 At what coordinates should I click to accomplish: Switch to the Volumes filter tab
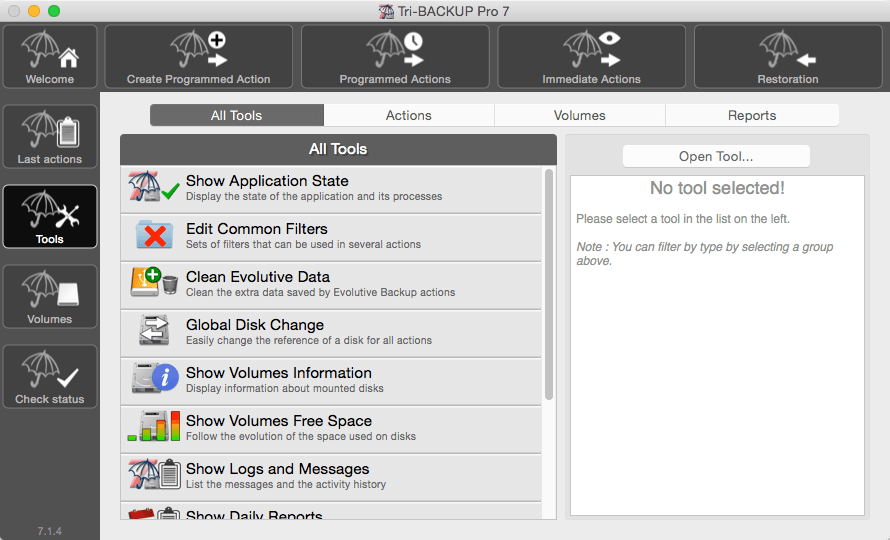point(580,115)
